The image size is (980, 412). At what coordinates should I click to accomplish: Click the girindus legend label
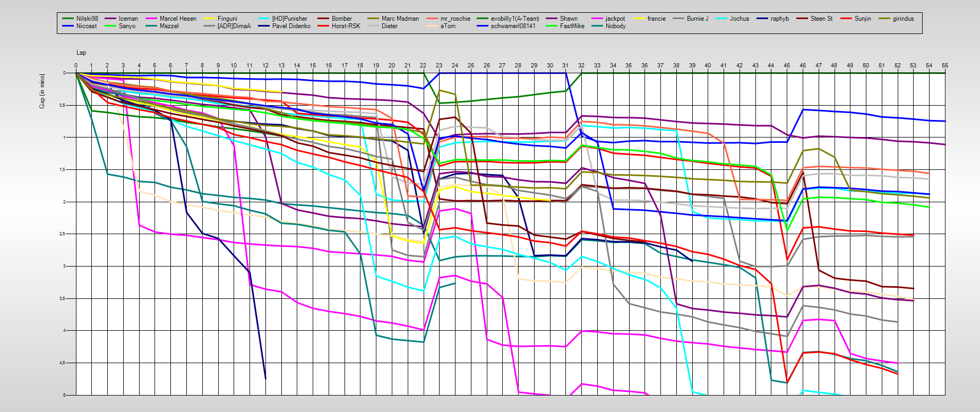(903, 19)
